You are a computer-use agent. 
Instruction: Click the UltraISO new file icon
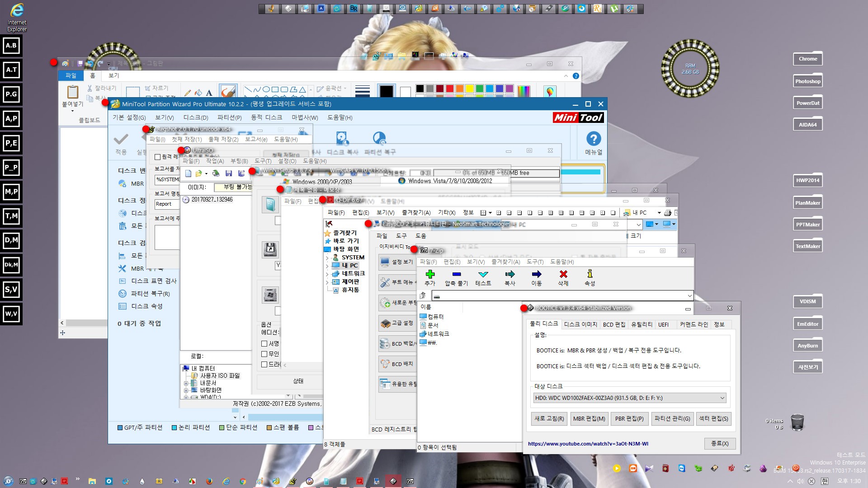point(188,173)
